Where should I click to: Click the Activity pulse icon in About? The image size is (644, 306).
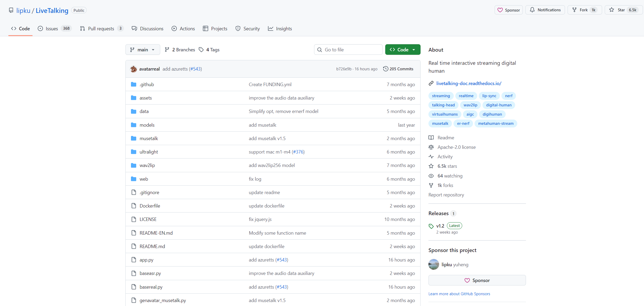click(x=431, y=157)
